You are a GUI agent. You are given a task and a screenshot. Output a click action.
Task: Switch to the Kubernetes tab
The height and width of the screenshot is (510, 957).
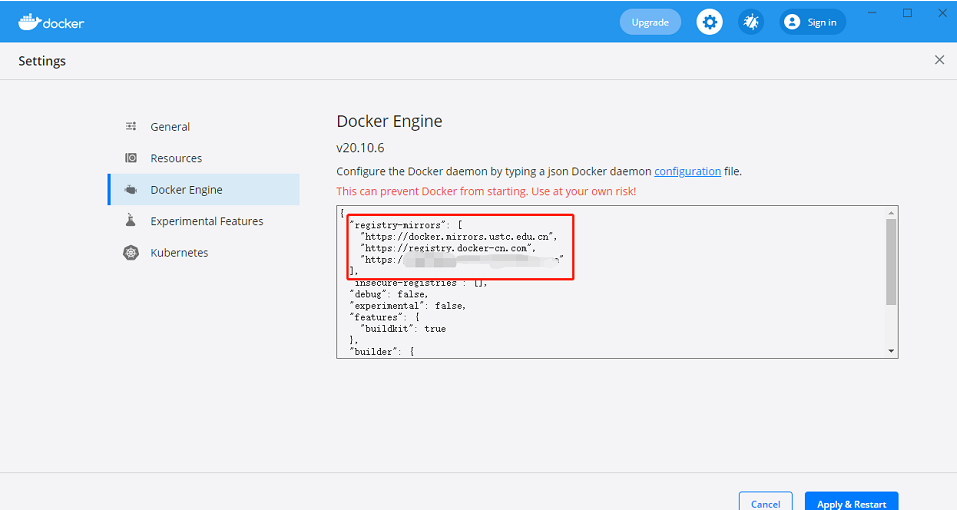point(179,253)
